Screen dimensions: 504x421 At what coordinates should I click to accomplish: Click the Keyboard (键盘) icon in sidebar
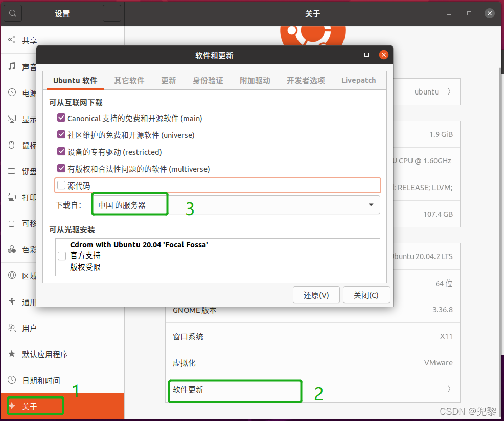click(12, 171)
